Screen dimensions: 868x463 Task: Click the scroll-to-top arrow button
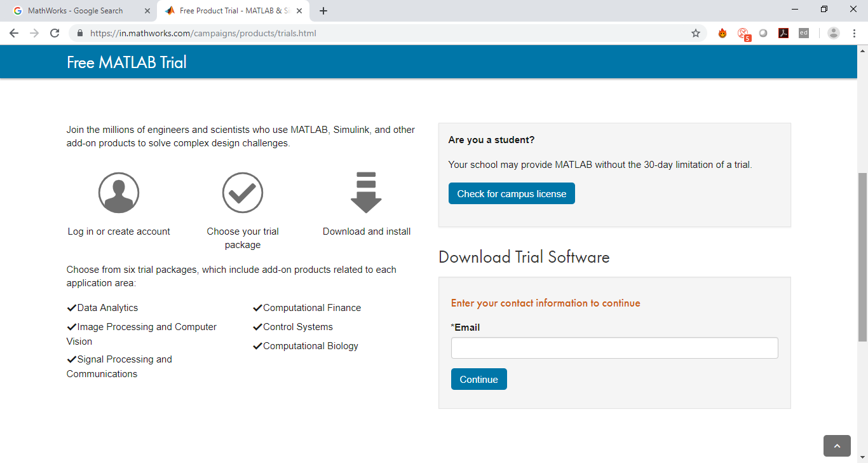(837, 446)
